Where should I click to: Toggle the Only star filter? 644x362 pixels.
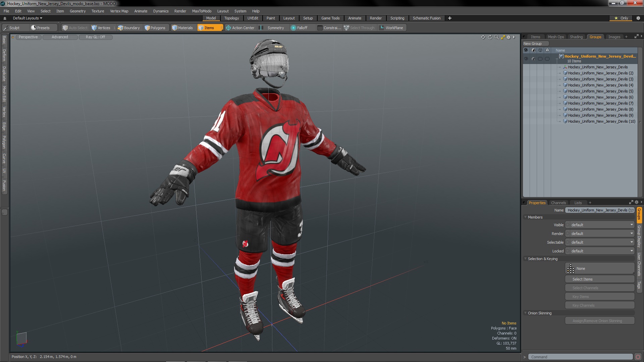(x=622, y=18)
